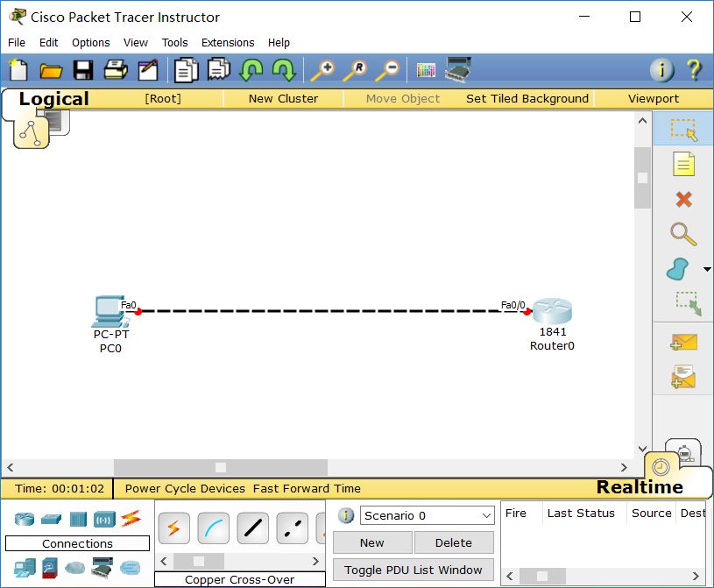This screenshot has width=714, height=588.
Task: Open the Options menu
Action: [x=90, y=43]
